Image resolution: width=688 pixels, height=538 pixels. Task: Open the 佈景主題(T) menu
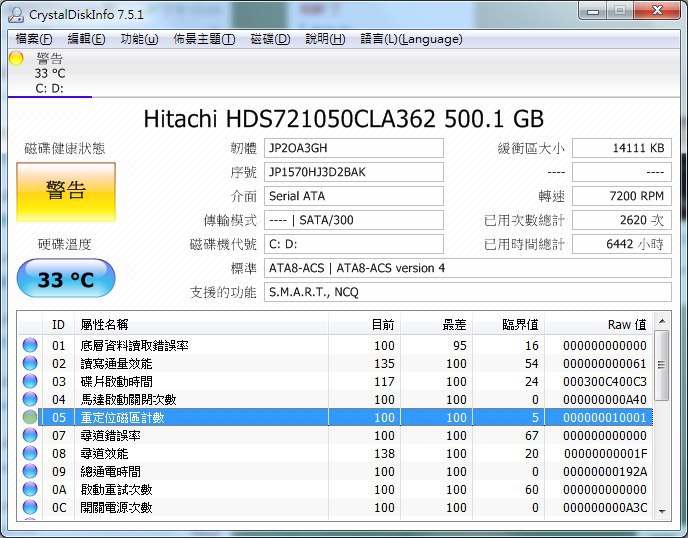coord(204,39)
